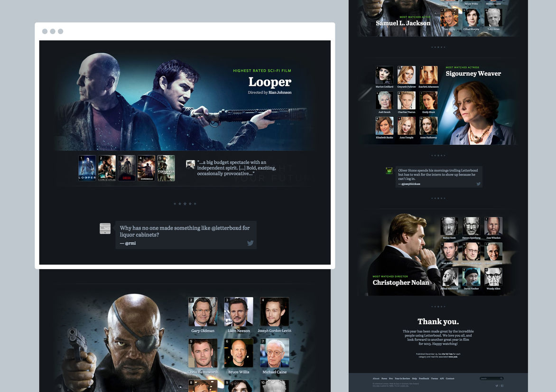Open the Facebook icon in the footer
This screenshot has width=556, height=392.
(x=502, y=386)
